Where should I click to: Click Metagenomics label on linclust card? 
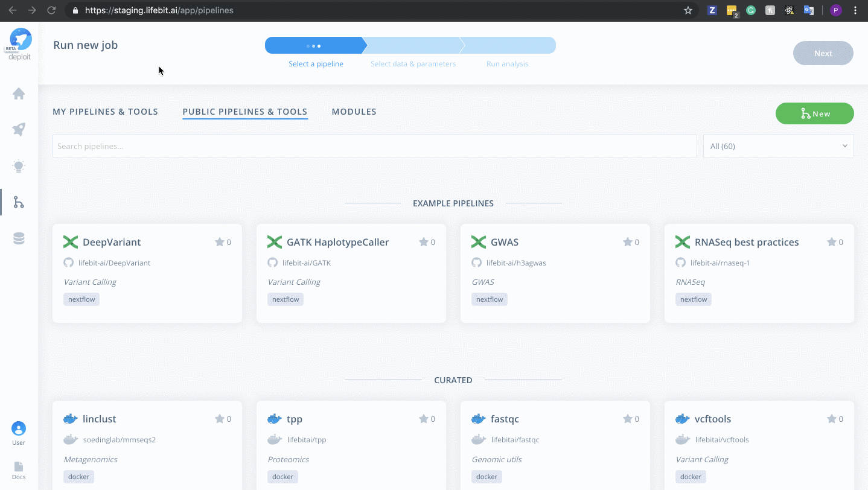91,459
